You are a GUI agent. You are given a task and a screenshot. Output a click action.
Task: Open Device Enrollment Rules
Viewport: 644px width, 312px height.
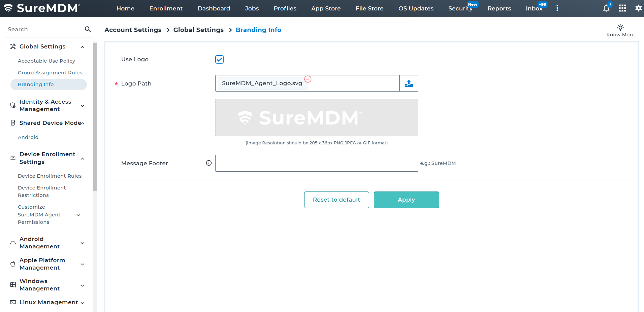pos(50,176)
